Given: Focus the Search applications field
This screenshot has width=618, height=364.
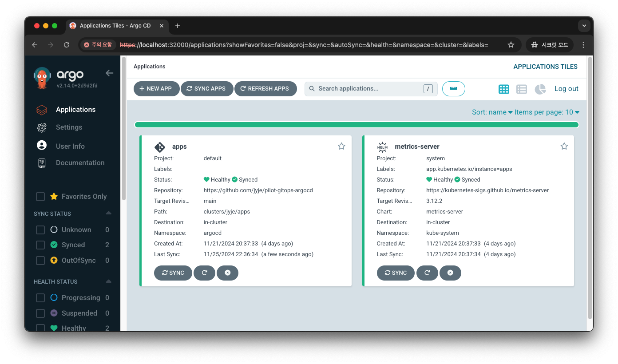Looking at the screenshot, I should [x=371, y=89].
